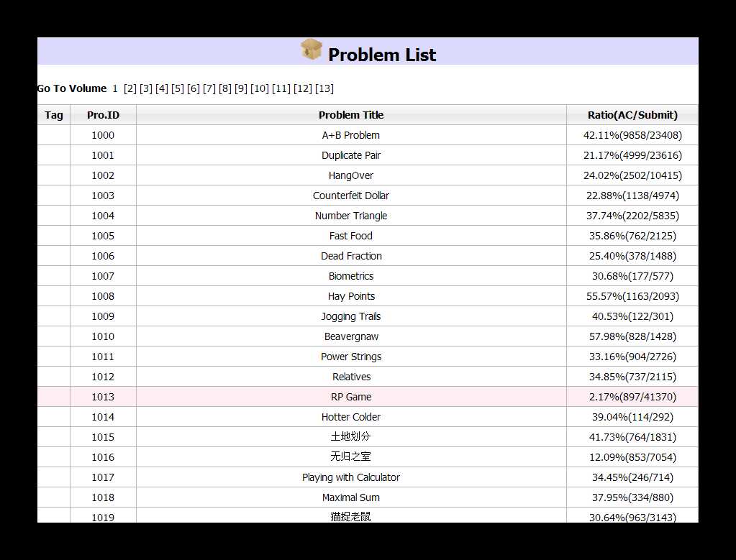736x560 pixels.
Task: Click ratio 55.57%(1163/2093)
Action: (632, 296)
